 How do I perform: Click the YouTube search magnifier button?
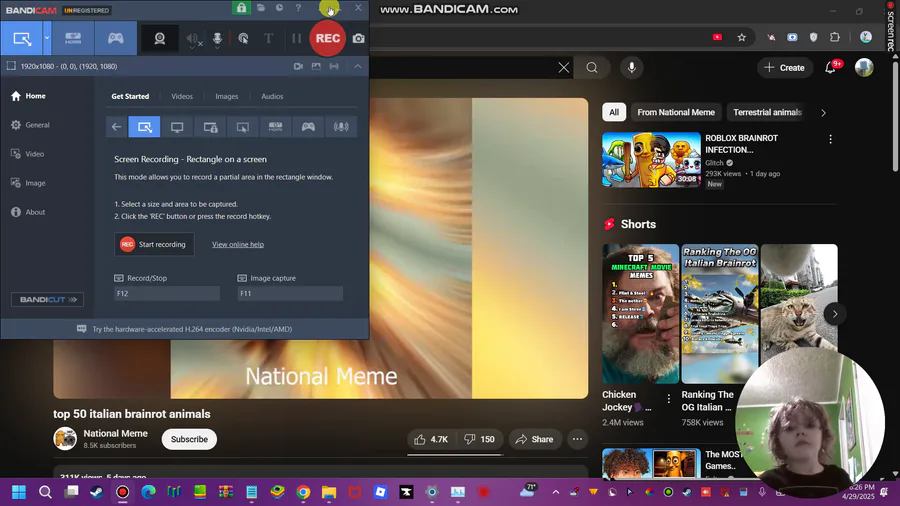tap(592, 68)
